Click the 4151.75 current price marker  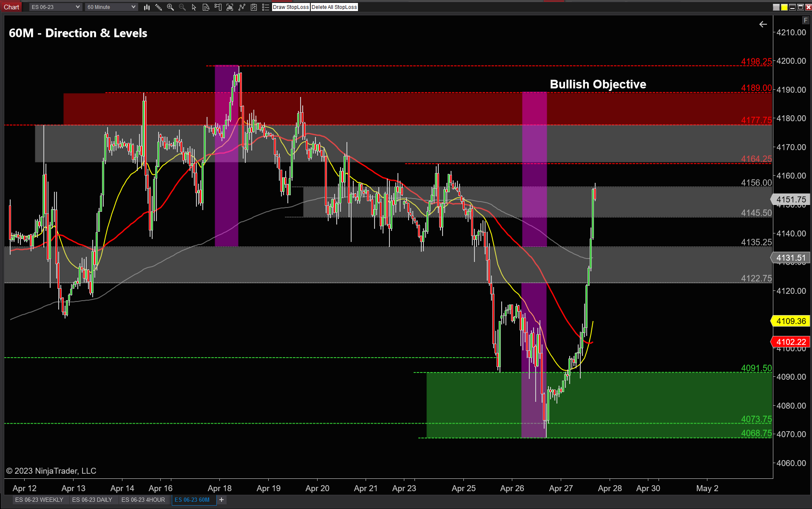[x=790, y=199]
